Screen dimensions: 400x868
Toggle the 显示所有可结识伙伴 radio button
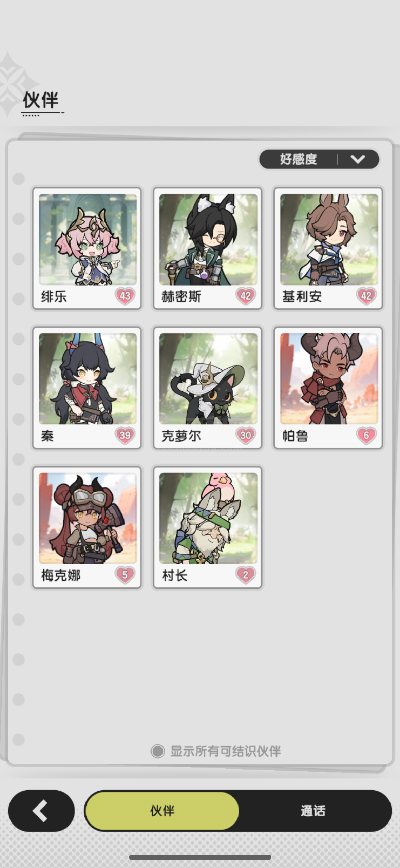point(158,751)
